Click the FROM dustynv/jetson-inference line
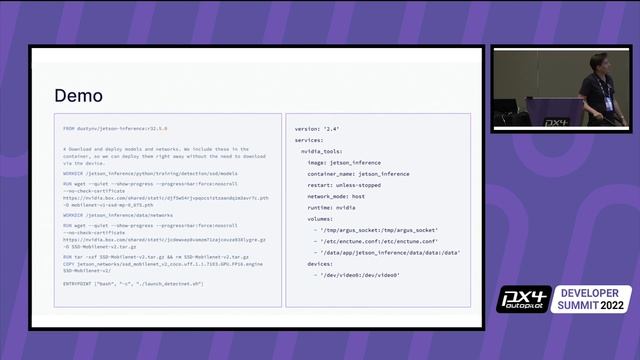 pyautogui.click(x=115, y=129)
